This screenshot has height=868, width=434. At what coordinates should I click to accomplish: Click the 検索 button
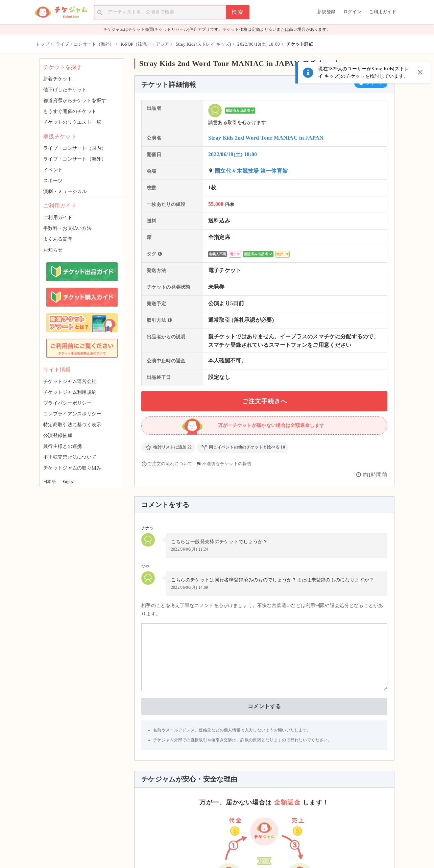237,12
